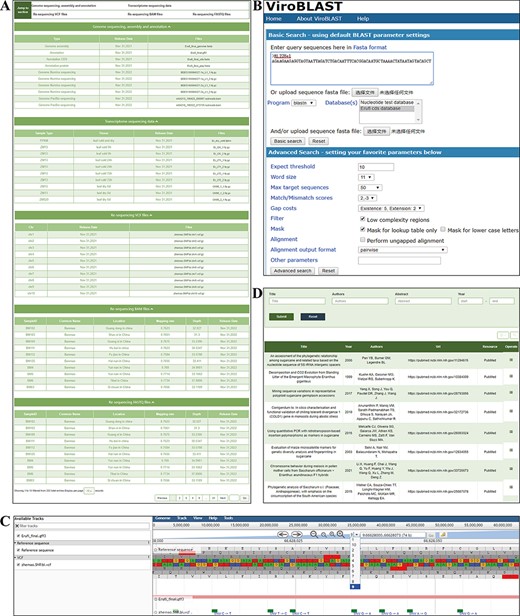
Task: Toggle the Reference sequence track checkbox
Action: [x=18, y=550]
